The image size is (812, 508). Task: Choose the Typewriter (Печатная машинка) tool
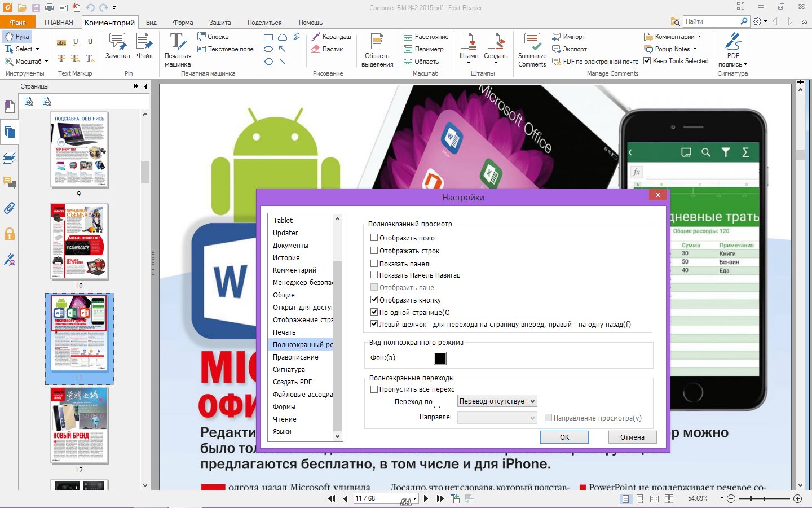(178, 50)
